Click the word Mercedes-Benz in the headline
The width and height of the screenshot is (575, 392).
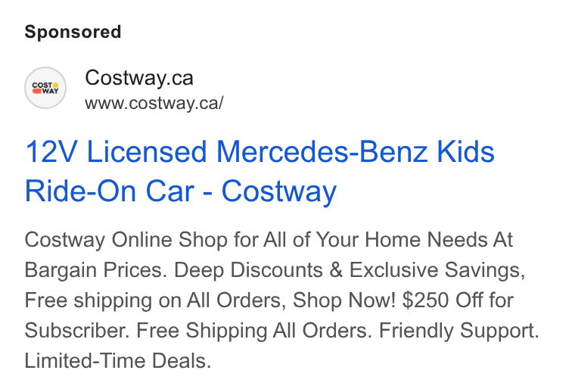[322, 152]
